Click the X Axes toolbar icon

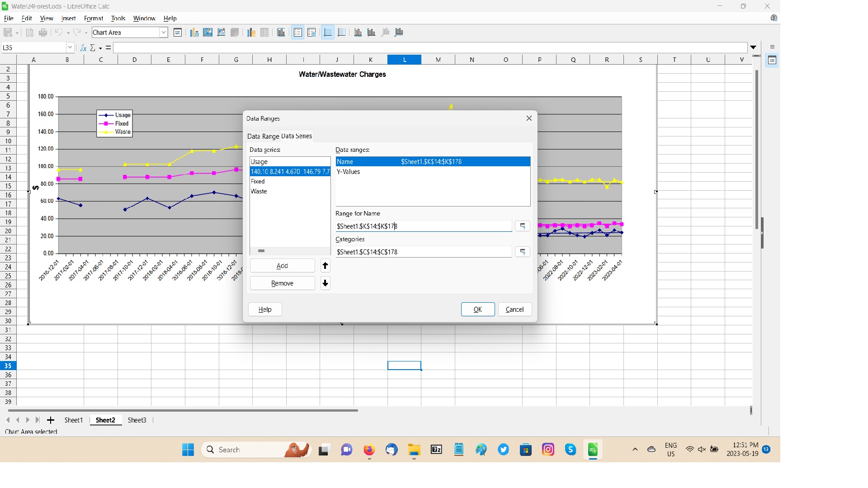358,32
